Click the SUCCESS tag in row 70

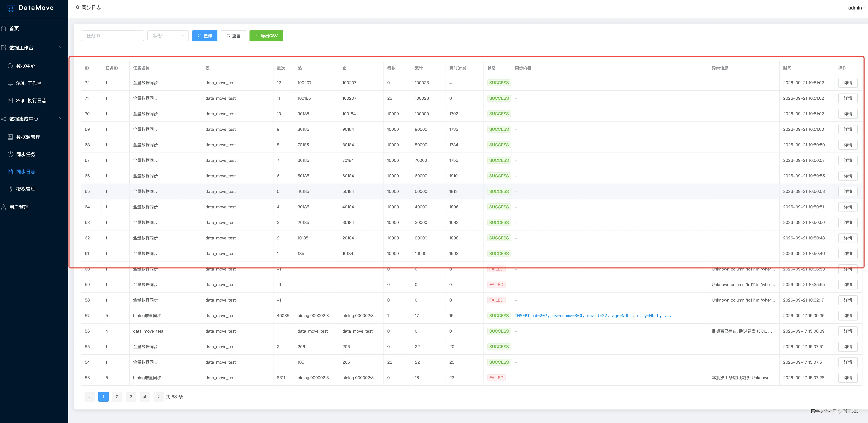[x=499, y=114]
